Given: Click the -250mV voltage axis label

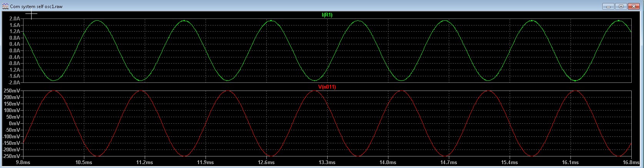Looking at the screenshot, I should coord(12,156).
